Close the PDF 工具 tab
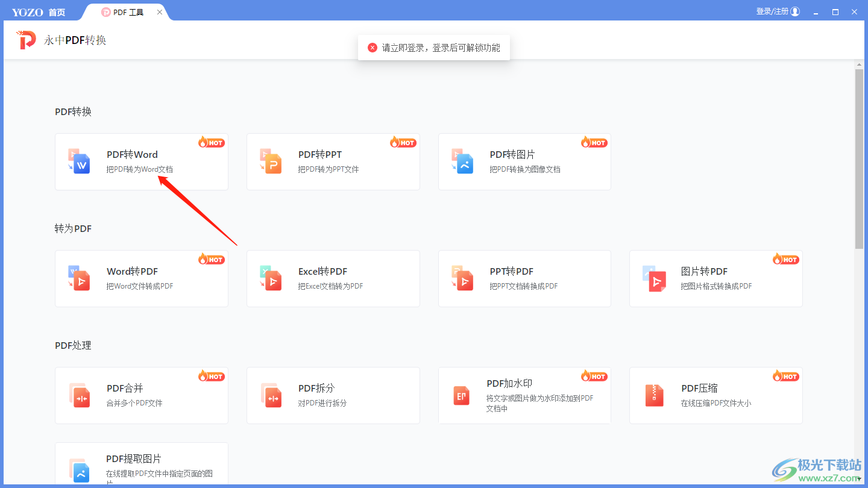 (x=160, y=12)
